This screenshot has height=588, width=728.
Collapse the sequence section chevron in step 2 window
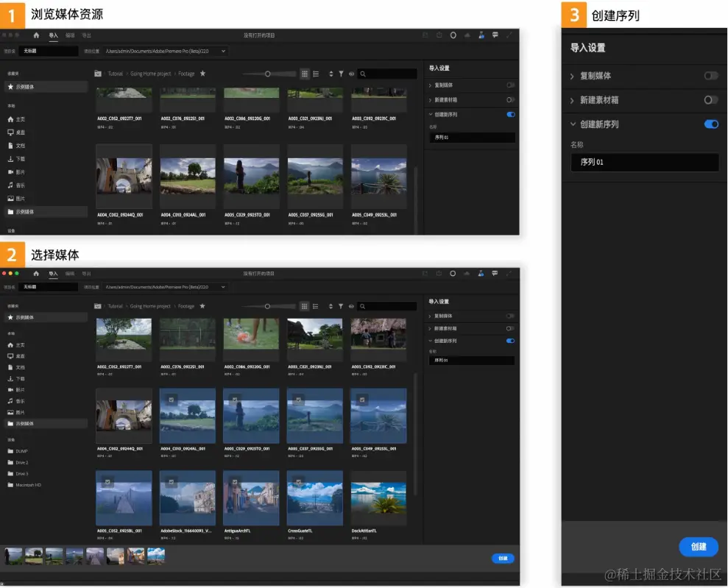point(430,341)
